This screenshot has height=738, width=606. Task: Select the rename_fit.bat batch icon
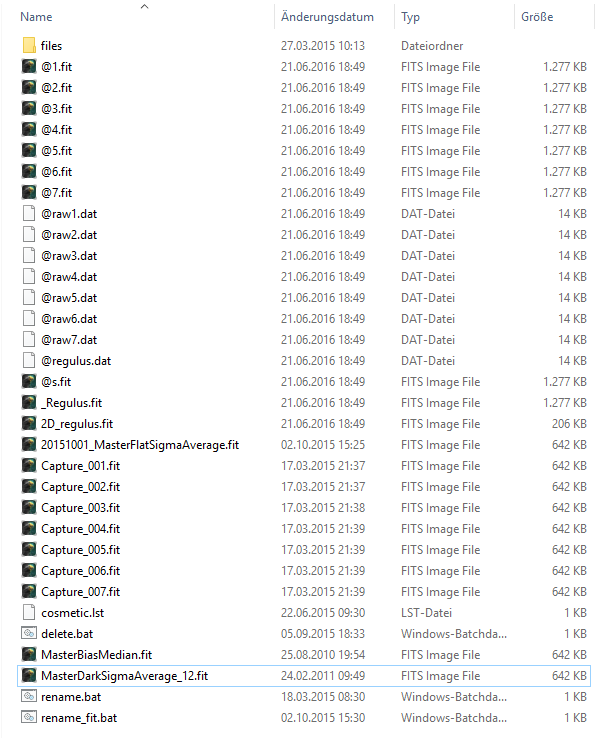coord(29,718)
